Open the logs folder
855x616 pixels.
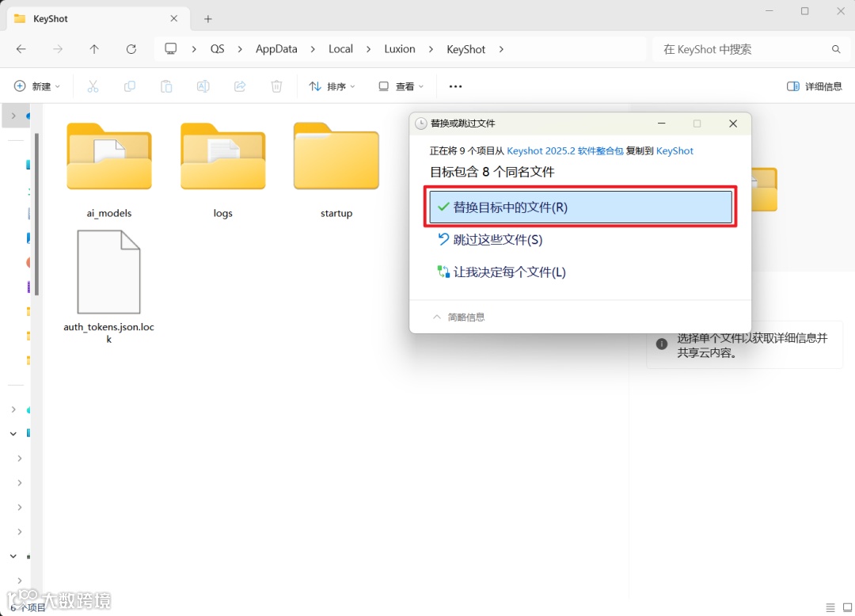point(223,170)
